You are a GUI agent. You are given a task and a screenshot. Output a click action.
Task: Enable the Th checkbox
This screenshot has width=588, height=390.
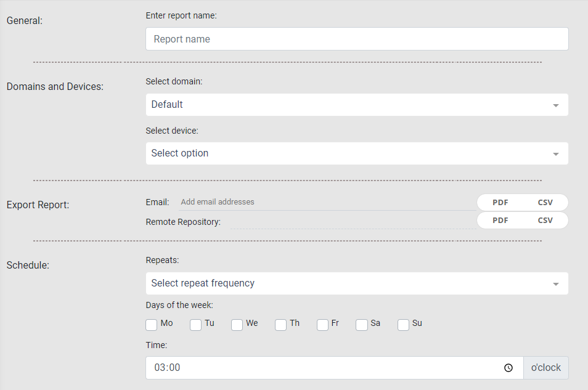point(280,325)
